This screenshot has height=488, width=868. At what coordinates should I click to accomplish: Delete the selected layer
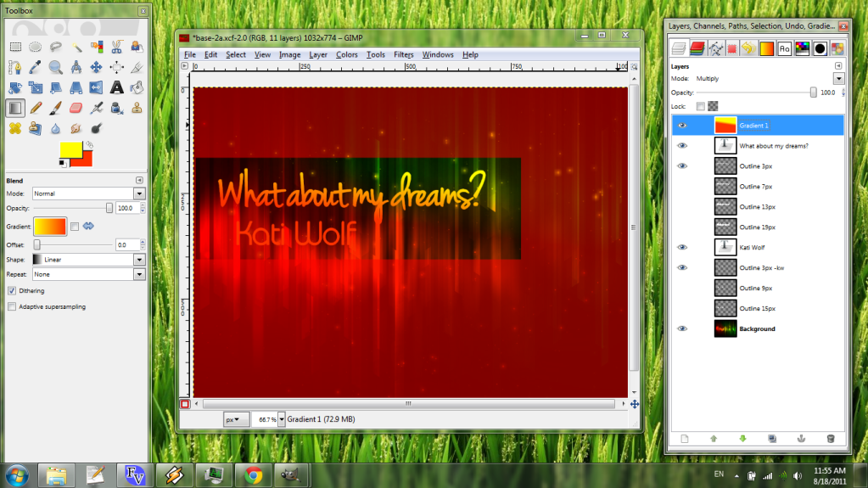[831, 439]
